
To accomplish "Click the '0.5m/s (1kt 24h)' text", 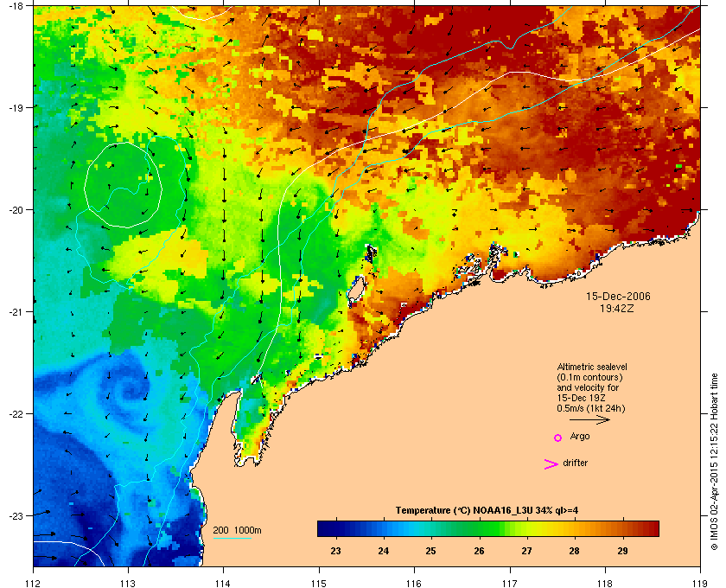I will tap(591, 409).
